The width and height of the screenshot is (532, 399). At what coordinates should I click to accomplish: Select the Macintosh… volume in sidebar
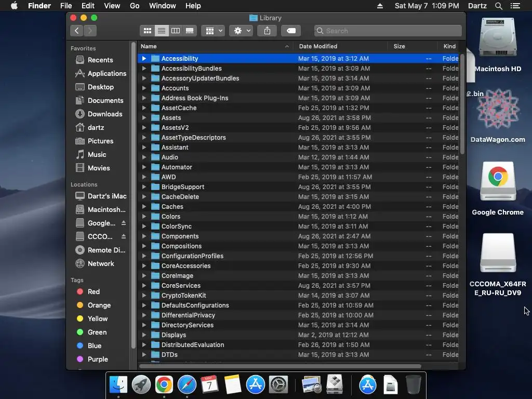[100, 210]
